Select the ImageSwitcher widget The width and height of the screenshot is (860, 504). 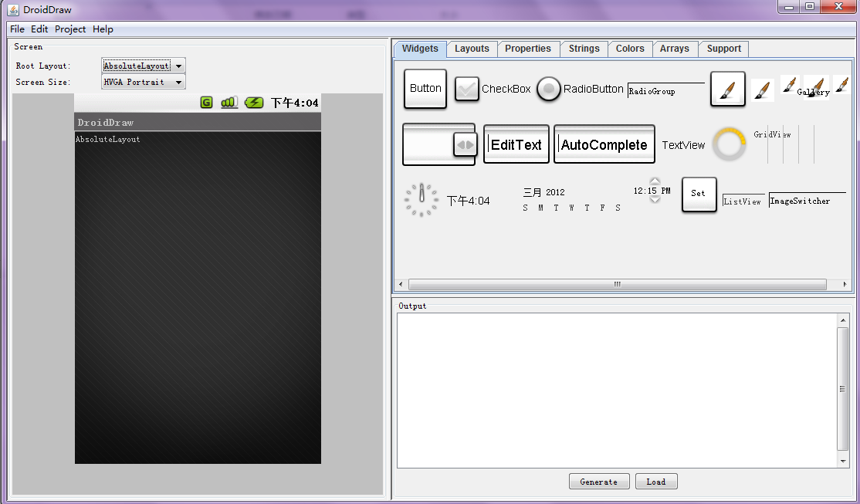(808, 200)
